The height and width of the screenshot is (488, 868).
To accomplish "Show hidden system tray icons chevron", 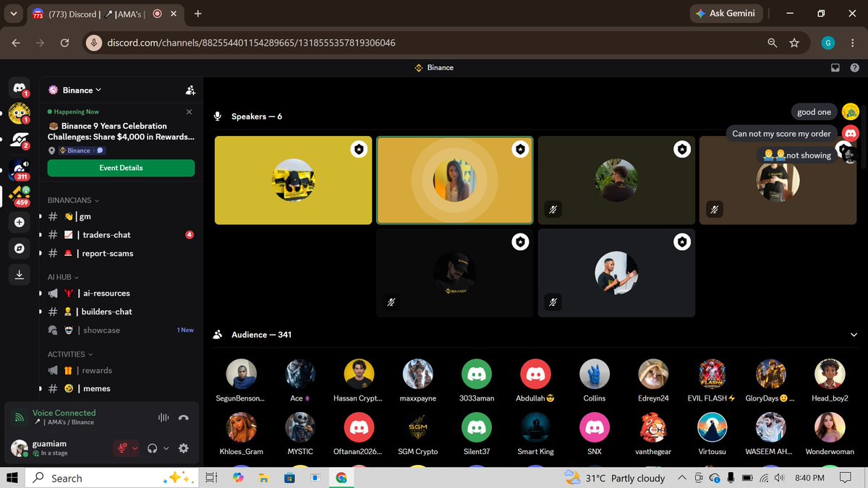I will click(x=682, y=478).
